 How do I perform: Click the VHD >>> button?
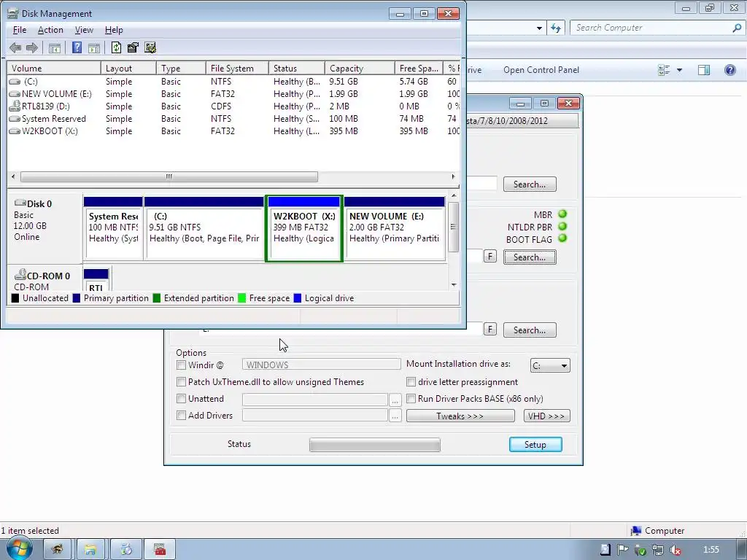coord(546,416)
